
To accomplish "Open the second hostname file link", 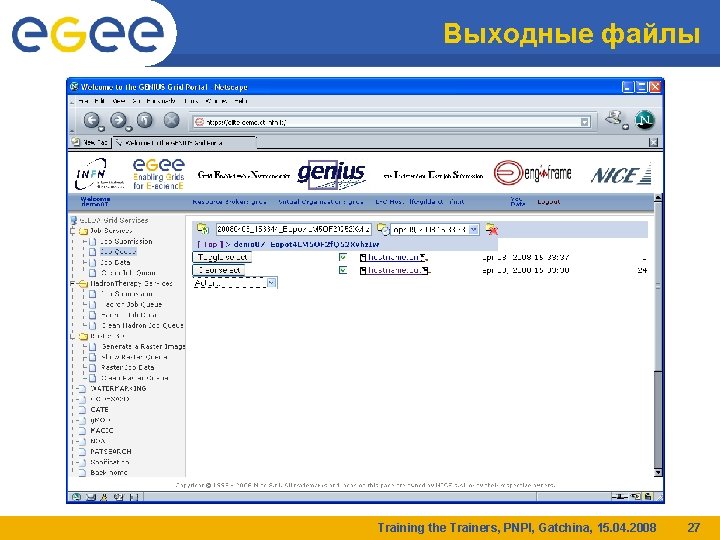I will click(x=394, y=270).
